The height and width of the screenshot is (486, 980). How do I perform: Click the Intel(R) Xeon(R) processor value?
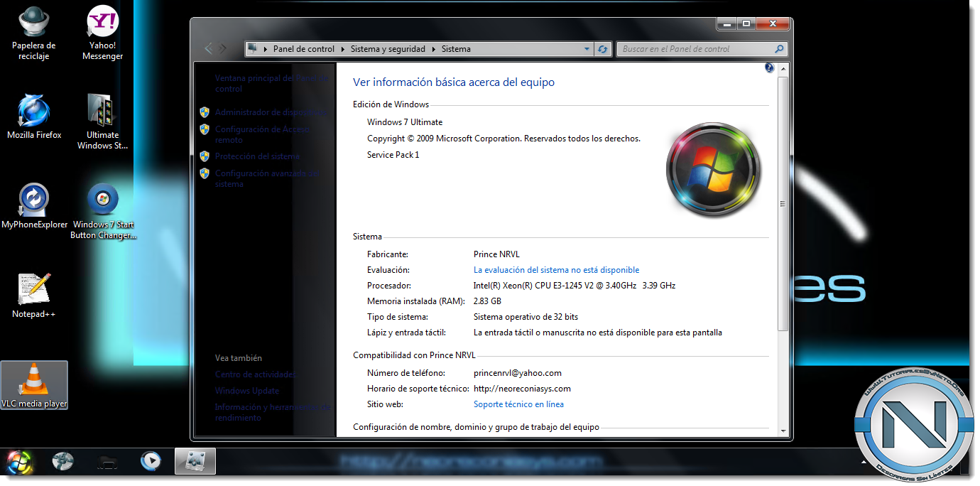click(575, 286)
